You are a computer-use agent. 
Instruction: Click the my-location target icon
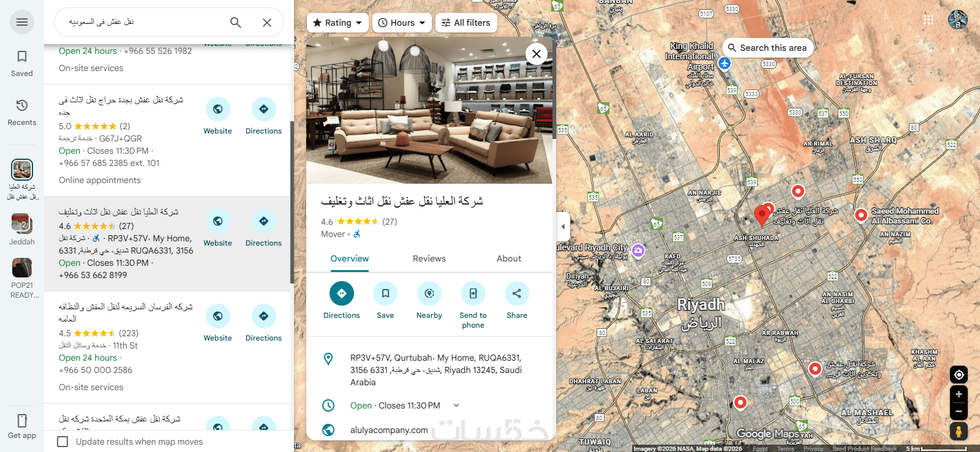click(x=959, y=374)
